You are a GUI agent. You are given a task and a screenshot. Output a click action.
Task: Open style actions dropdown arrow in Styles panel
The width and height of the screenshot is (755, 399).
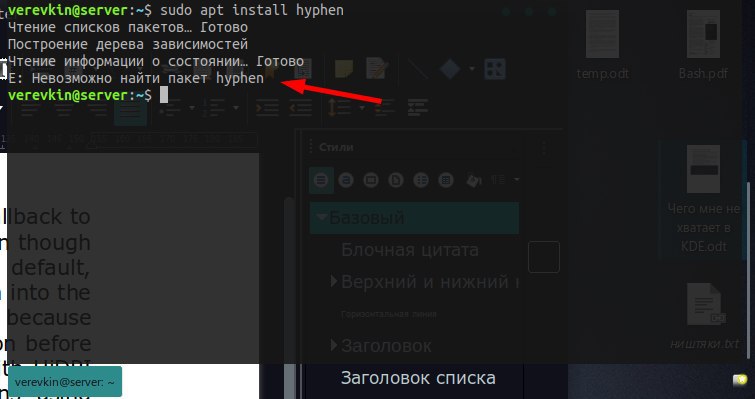coord(517,180)
